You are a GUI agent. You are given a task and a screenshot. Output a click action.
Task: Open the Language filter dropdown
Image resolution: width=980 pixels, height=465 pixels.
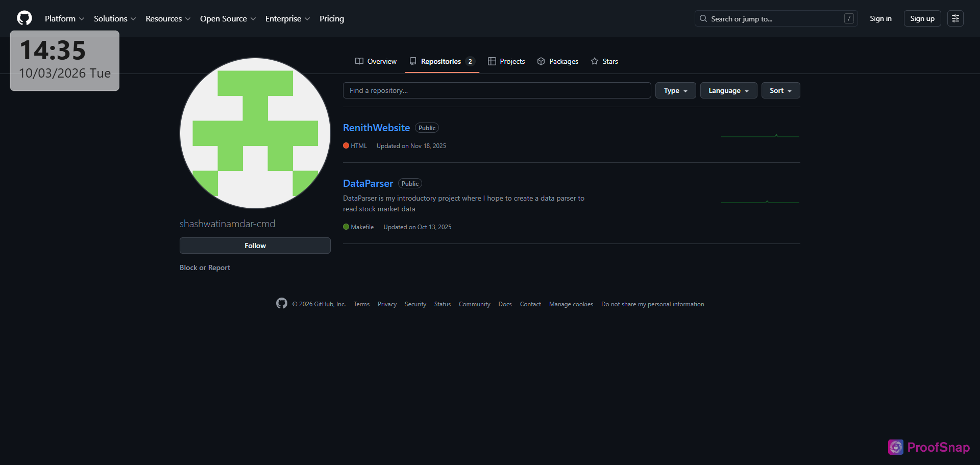(728, 90)
